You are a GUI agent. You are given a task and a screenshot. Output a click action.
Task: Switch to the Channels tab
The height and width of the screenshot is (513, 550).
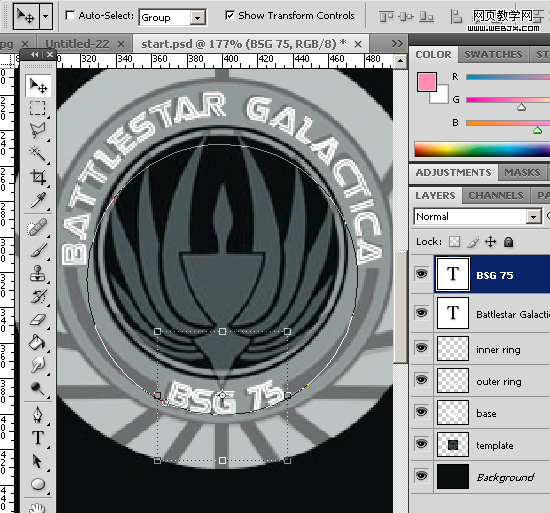point(496,195)
